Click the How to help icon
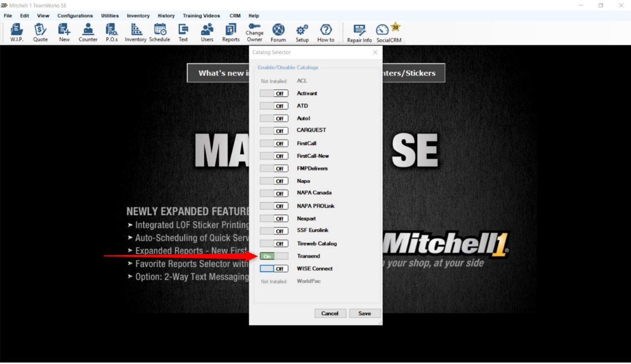The image size is (631, 364). tap(326, 33)
